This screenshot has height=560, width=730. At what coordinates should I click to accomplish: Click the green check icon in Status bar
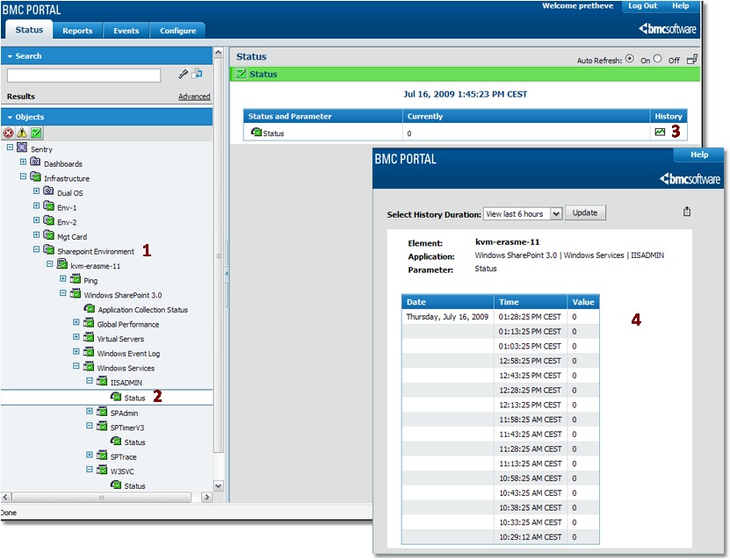(242, 74)
